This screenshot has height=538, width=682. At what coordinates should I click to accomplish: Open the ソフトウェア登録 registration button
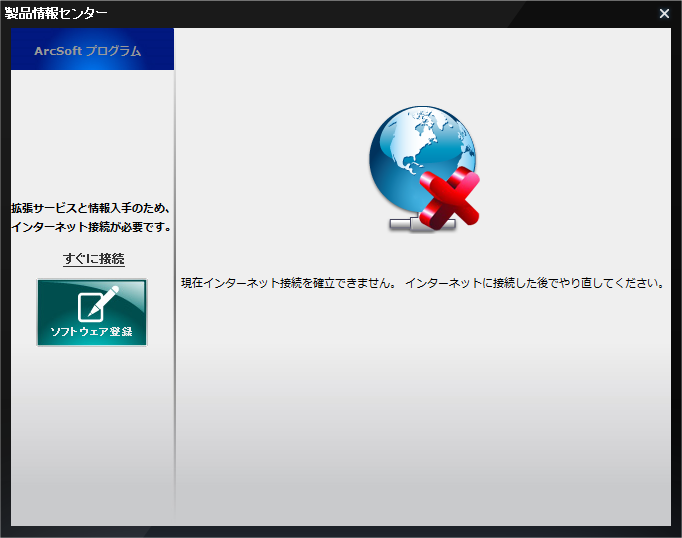(92, 313)
